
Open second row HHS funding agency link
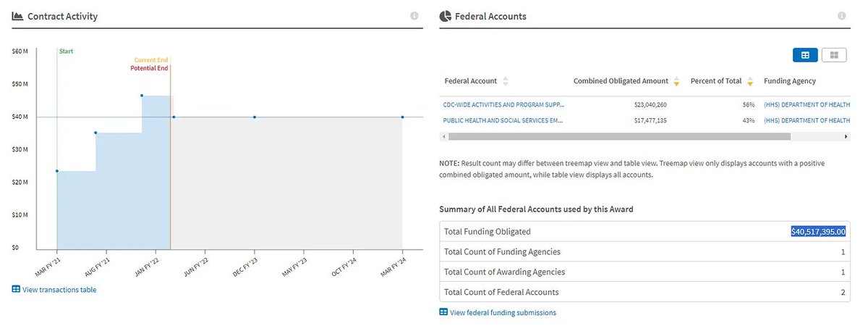[x=806, y=120]
